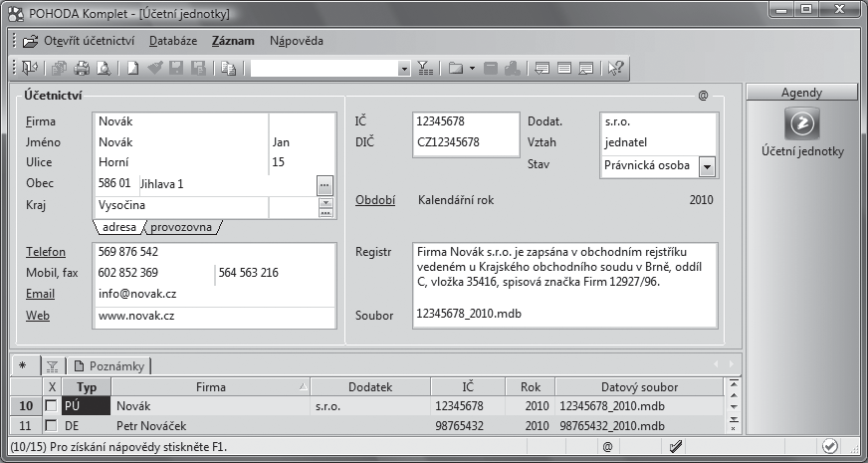The image size is (868, 463).
Task: Click the pen checkmark status bar icon
Action: (675, 446)
